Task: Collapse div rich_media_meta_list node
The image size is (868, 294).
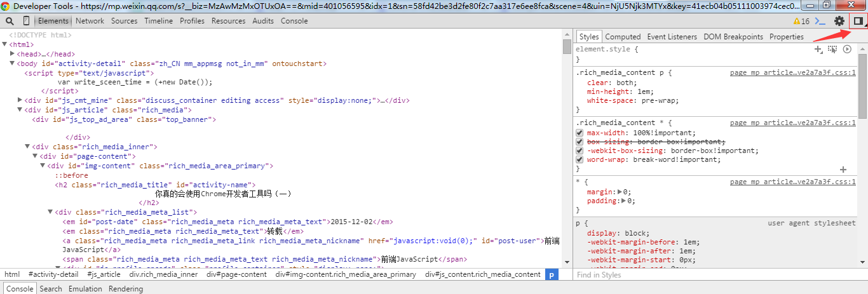Action: point(51,211)
